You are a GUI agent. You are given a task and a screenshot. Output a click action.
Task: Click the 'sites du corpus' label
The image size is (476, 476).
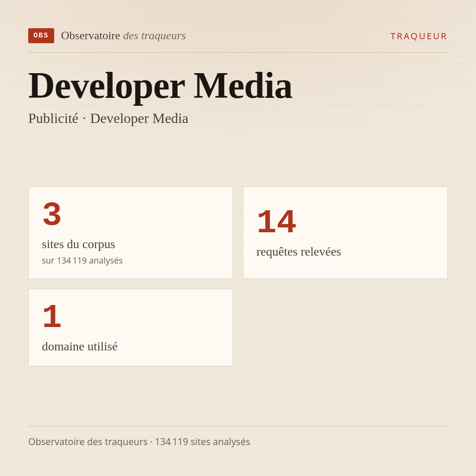pos(78,244)
